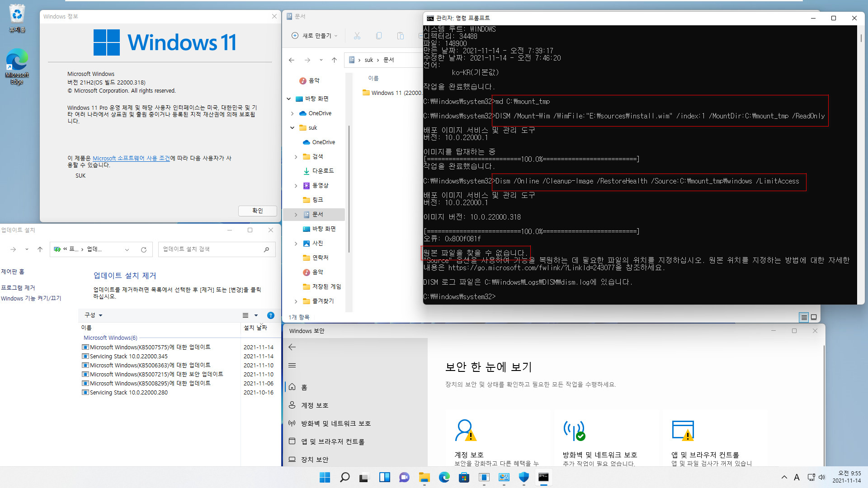The image size is (868, 488).
Task: Open the Windows 11 (22000 folder
Action: [x=392, y=93]
